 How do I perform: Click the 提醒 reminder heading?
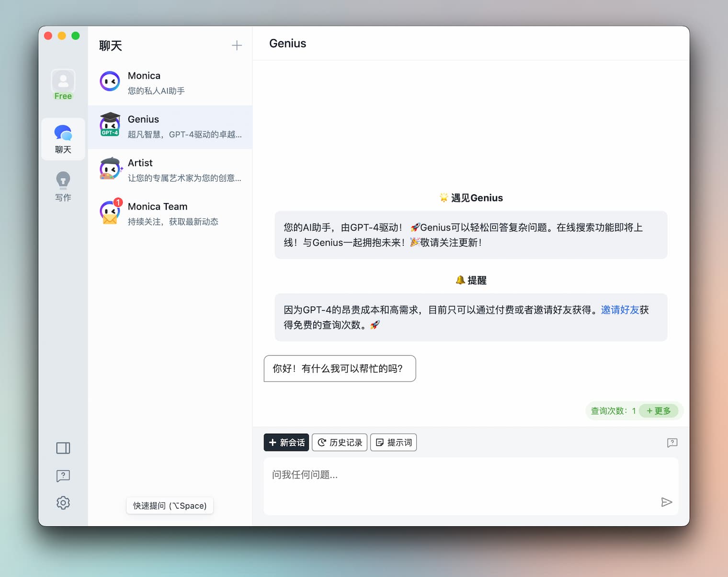pyautogui.click(x=471, y=280)
